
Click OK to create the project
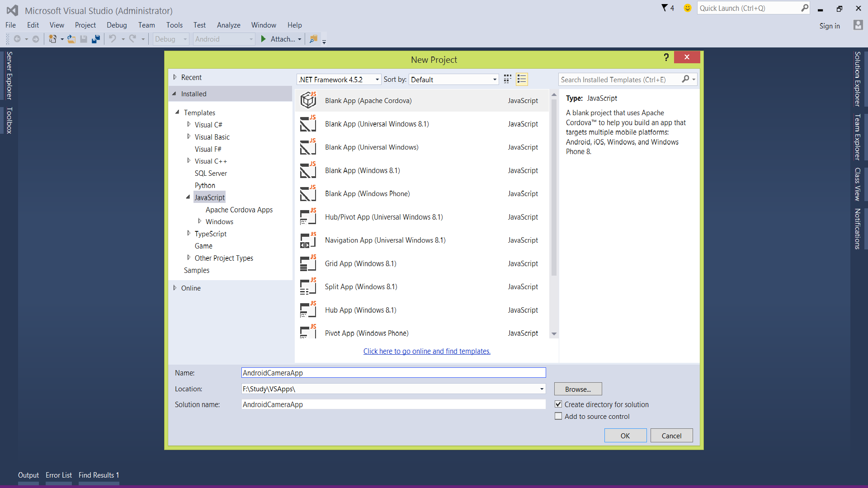[x=625, y=436]
